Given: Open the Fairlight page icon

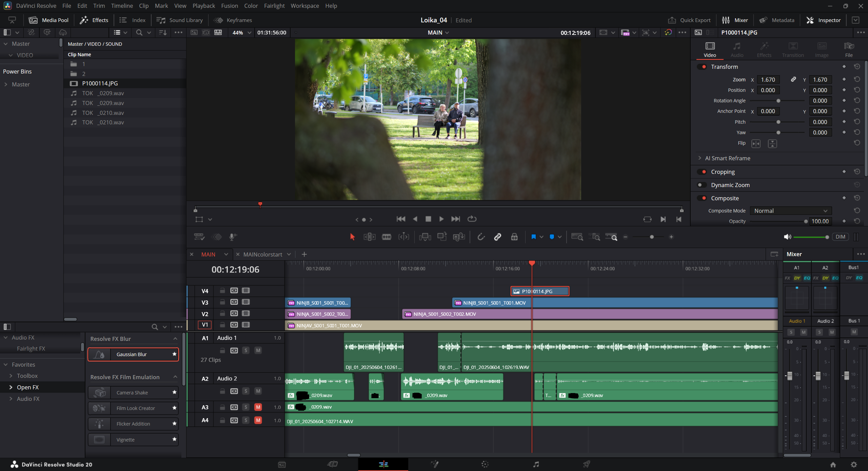Looking at the screenshot, I should point(536,464).
